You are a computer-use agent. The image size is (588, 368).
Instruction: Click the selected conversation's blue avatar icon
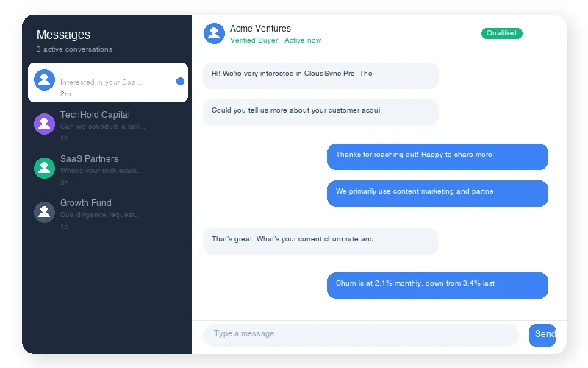[44, 79]
